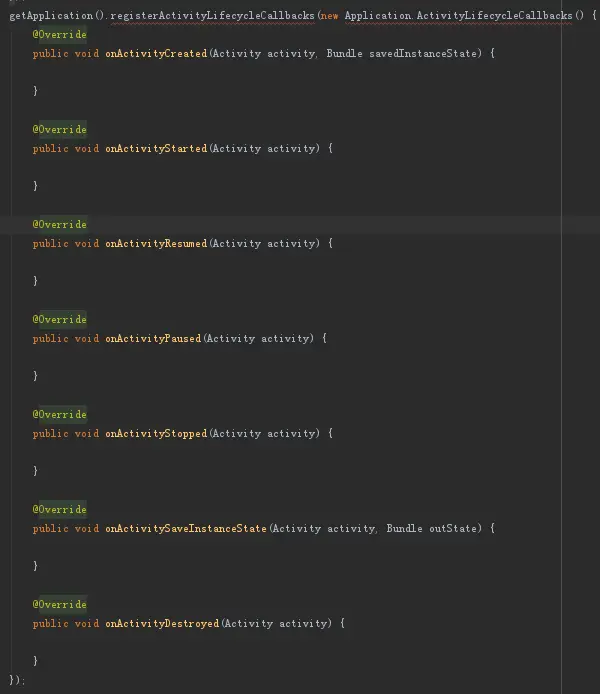The image size is (600, 694).
Task: Click the onActivityResumed method name
Action: (x=156, y=243)
